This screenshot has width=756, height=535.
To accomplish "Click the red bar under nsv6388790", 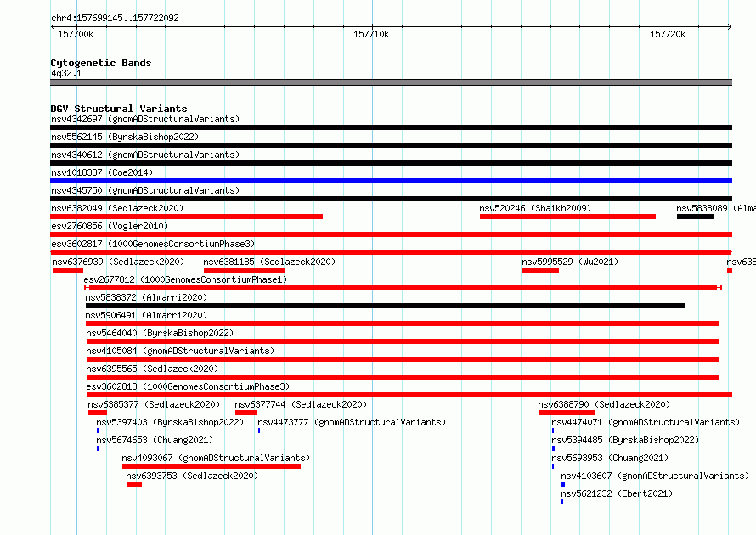I will pyautogui.click(x=567, y=413).
